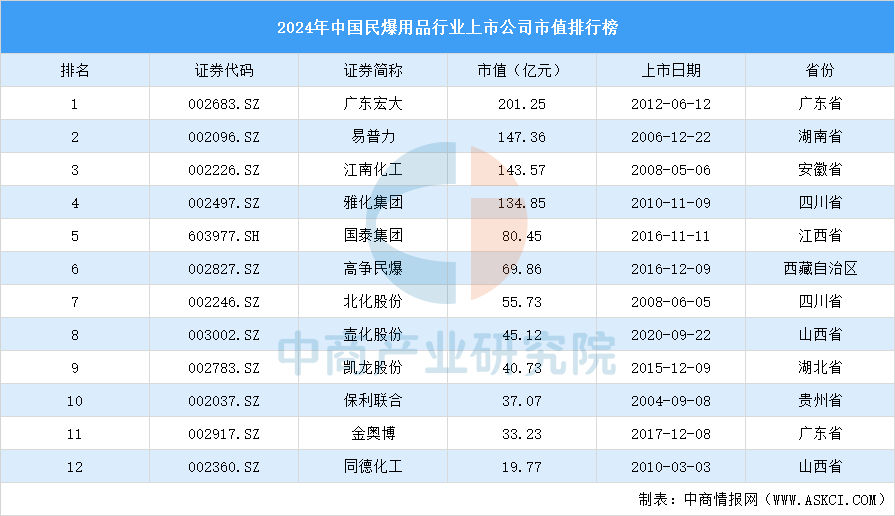This screenshot has height=516, width=895.
Task: Click market value 55.73
Action: pyautogui.click(x=522, y=303)
